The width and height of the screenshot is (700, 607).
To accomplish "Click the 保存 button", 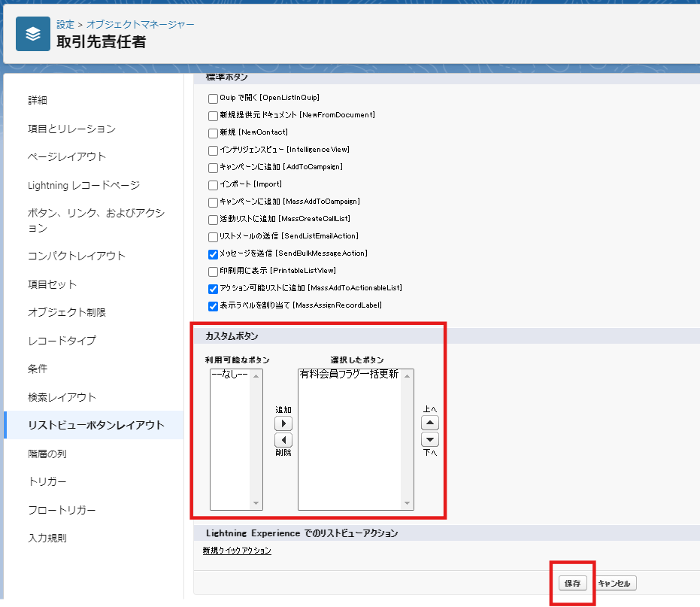I will [572, 584].
